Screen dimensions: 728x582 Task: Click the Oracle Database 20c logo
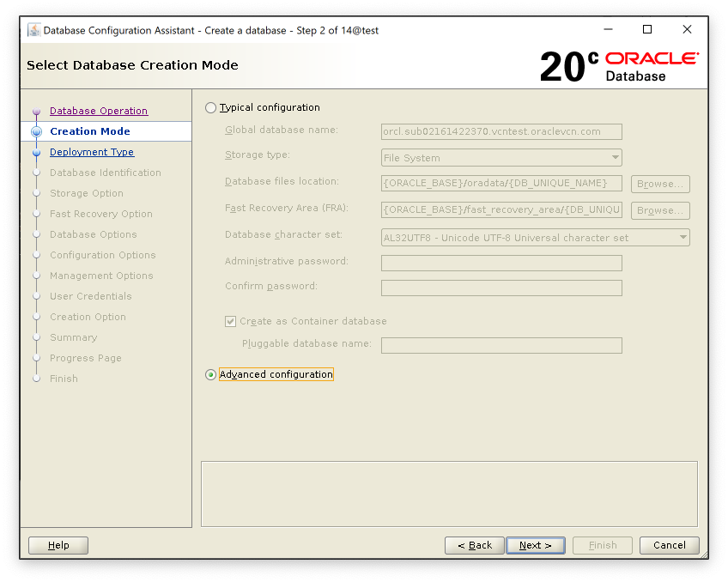[619, 66]
